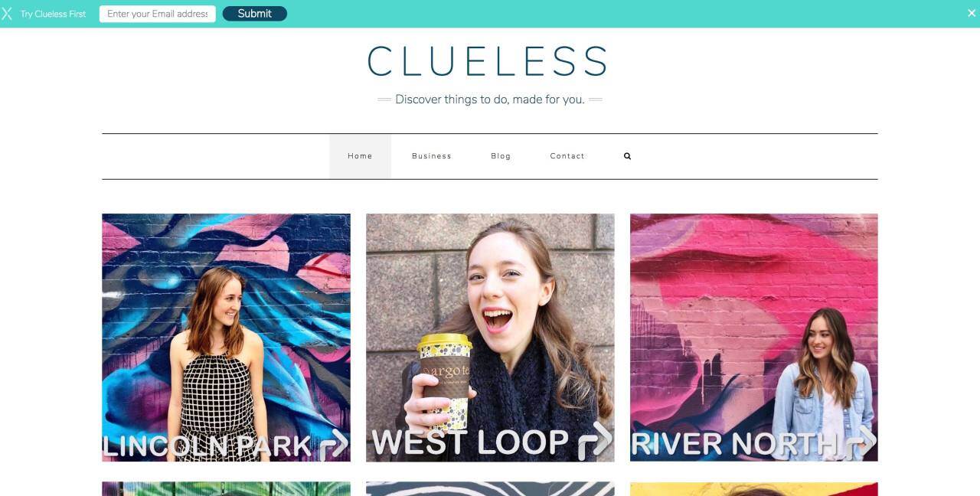Screen dimensions: 980x496
Task: Open the Home menu item
Action: pyautogui.click(x=360, y=156)
